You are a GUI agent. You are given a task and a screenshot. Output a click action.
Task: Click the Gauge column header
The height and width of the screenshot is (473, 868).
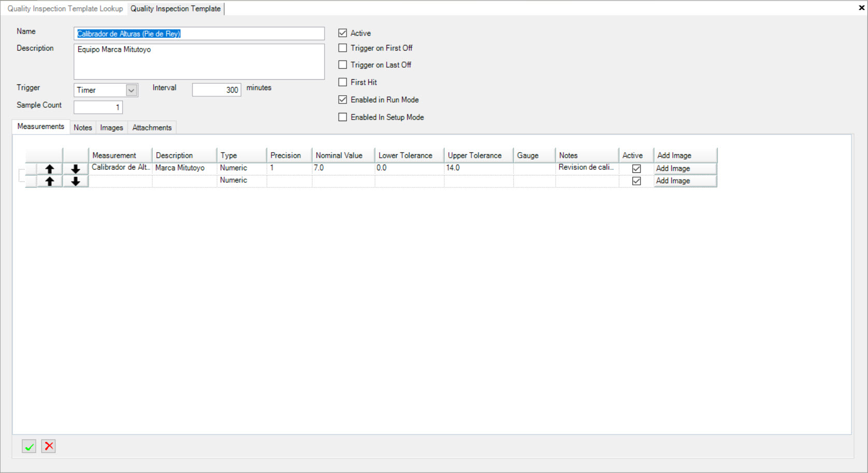pyautogui.click(x=534, y=155)
